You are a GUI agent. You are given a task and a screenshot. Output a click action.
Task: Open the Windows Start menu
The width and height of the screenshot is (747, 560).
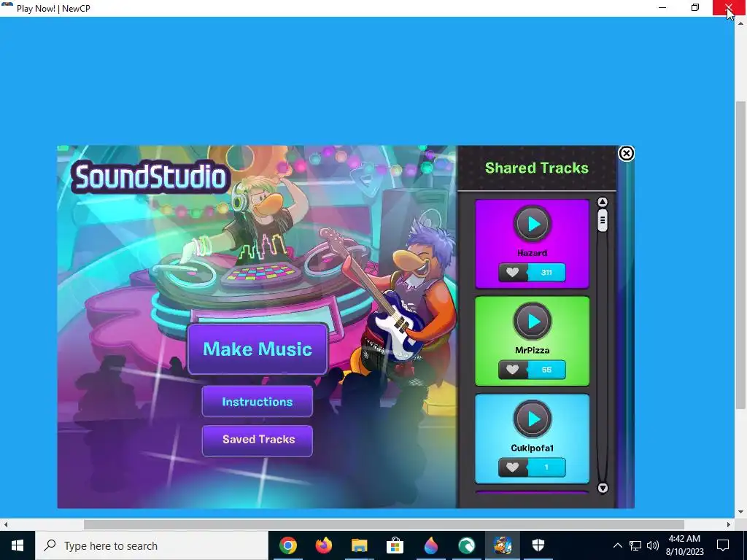(x=18, y=545)
